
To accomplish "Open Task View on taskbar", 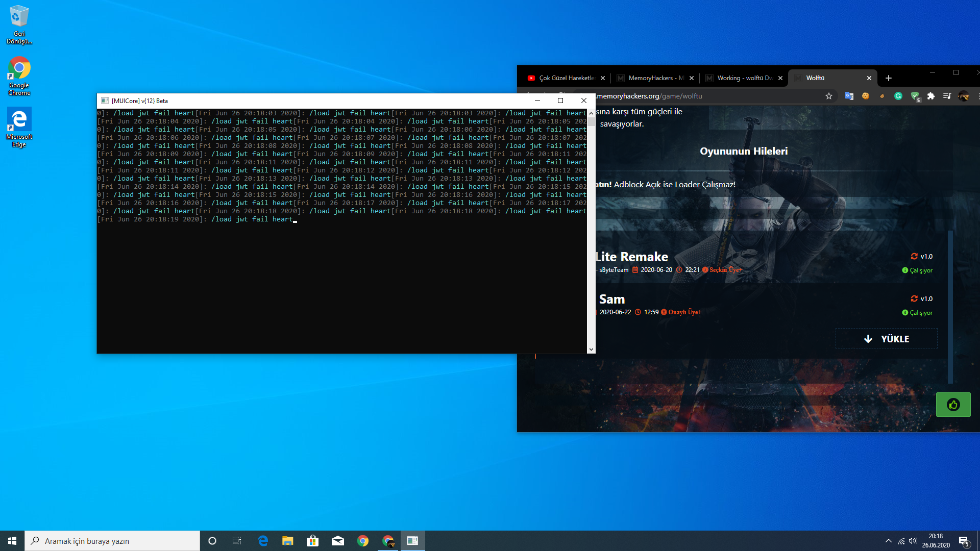I will click(237, 541).
